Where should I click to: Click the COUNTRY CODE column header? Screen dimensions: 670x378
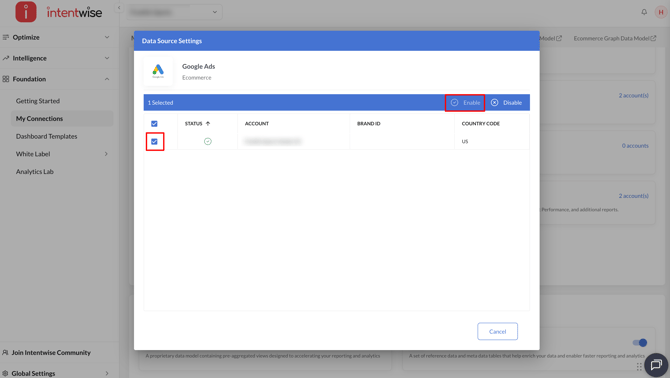point(480,124)
